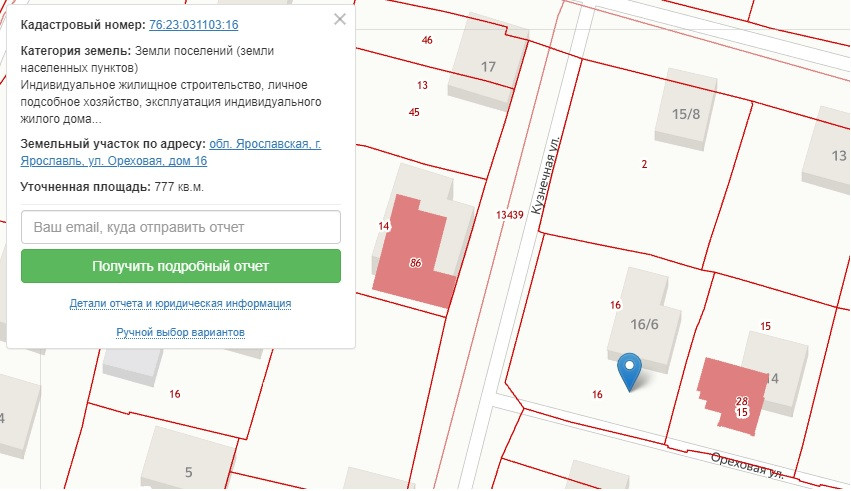The image size is (851, 491).
Task: Select building 5 on the map
Action: (x=188, y=471)
